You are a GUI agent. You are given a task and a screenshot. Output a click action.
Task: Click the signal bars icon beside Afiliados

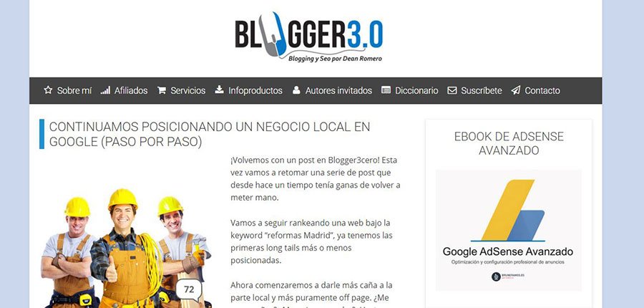tap(105, 90)
